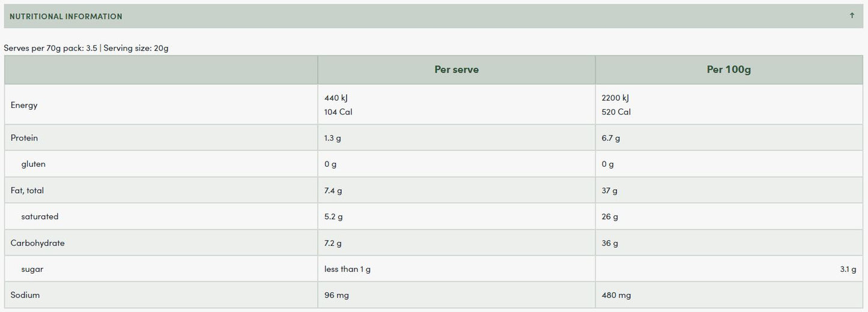This screenshot has width=868, height=312.
Task: Select the Per 100g column header
Action: (x=729, y=70)
